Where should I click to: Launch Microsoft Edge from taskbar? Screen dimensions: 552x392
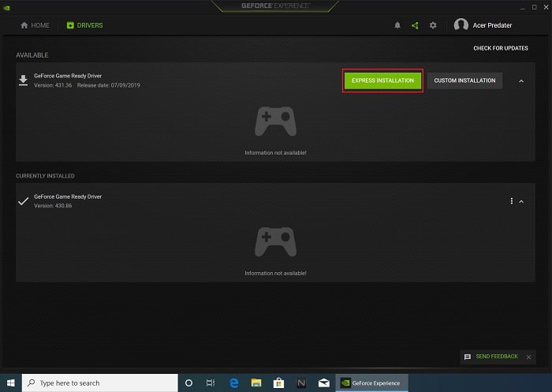point(233,383)
